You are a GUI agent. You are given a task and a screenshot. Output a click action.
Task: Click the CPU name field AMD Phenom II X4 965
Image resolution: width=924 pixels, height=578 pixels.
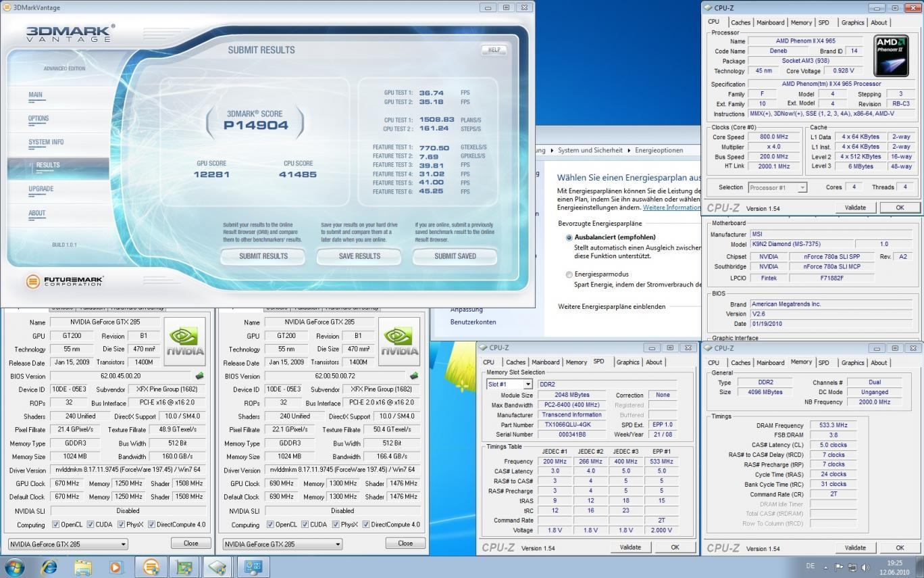[805, 41]
